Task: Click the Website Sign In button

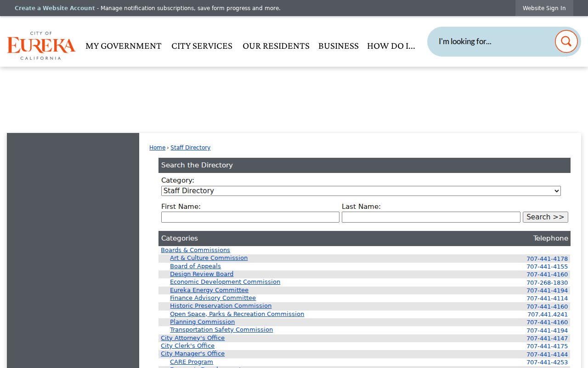Action: 544,8
